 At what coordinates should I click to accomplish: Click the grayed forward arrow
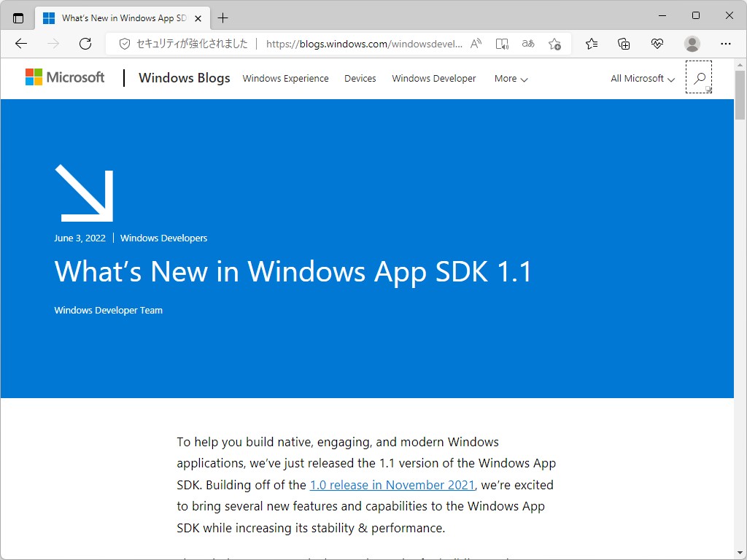53,44
